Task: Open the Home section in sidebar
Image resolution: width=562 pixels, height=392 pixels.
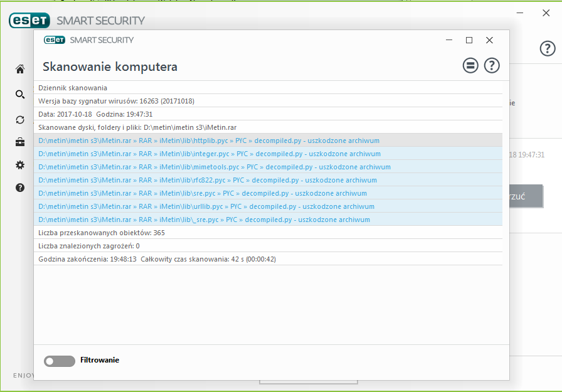Action: pyautogui.click(x=20, y=69)
